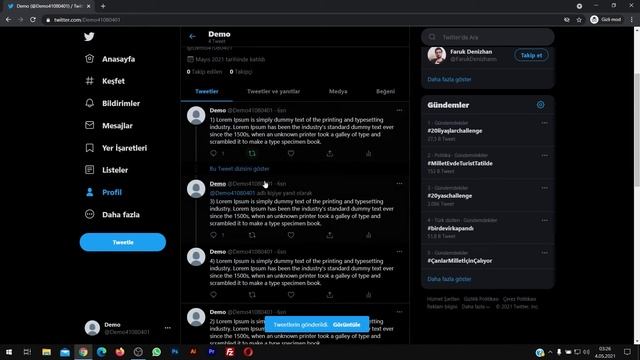Open more options for tweet 2) Lorem

pos(399,312)
